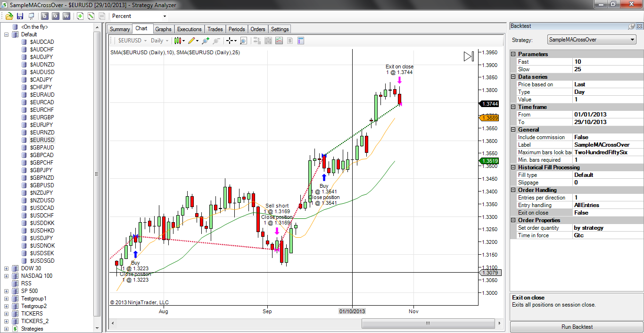Click the greyed strategies dollar icon
The width and height of the screenshot is (644, 333).
click(290, 41)
